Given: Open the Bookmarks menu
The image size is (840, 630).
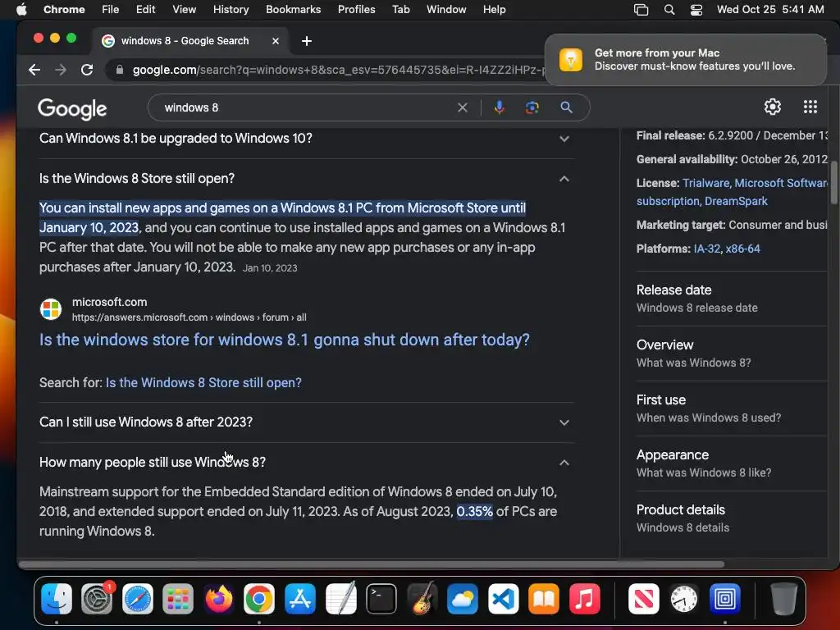Looking at the screenshot, I should click(x=293, y=10).
